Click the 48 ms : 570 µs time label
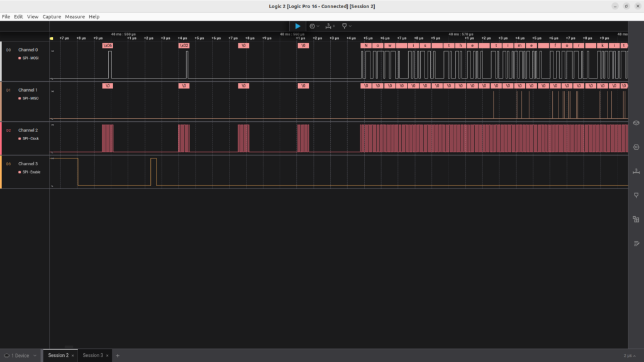Viewport: 644px width, 362px height. 461,34
